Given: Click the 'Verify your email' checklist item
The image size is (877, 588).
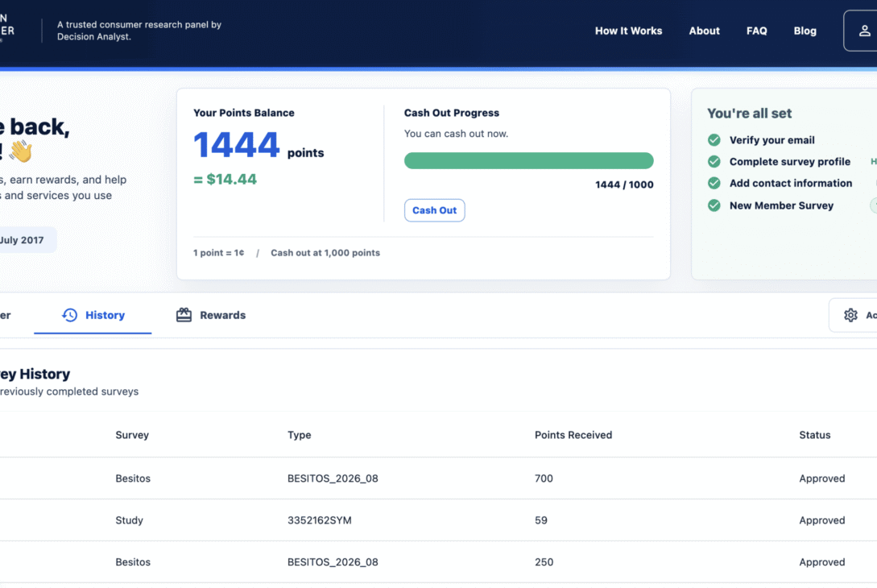Looking at the screenshot, I should point(772,140).
